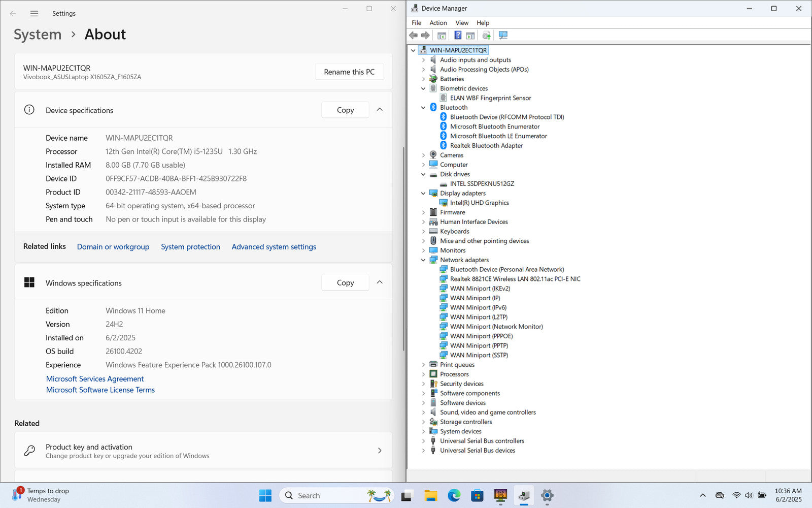
Task: Expand the Processors tree node
Action: pos(423,374)
